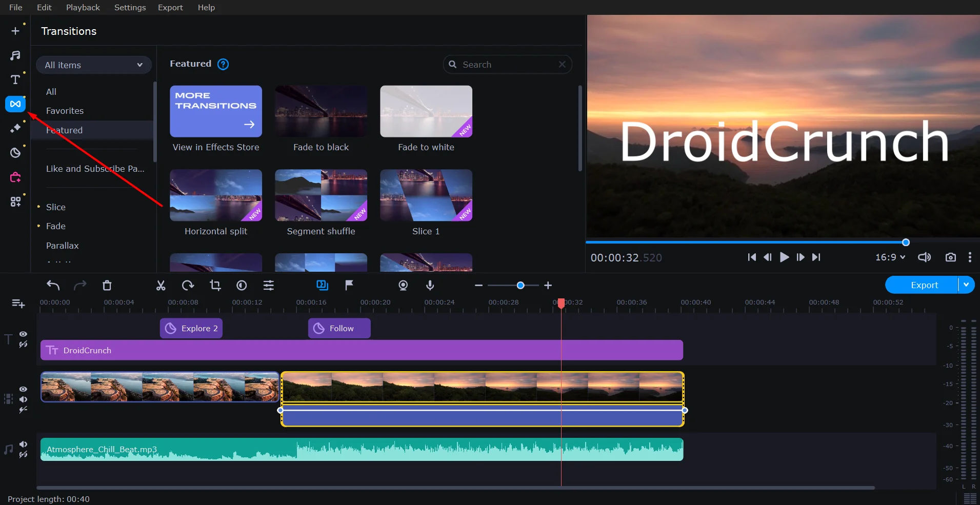
Task: Open the Export options dropdown arrow
Action: point(966,285)
